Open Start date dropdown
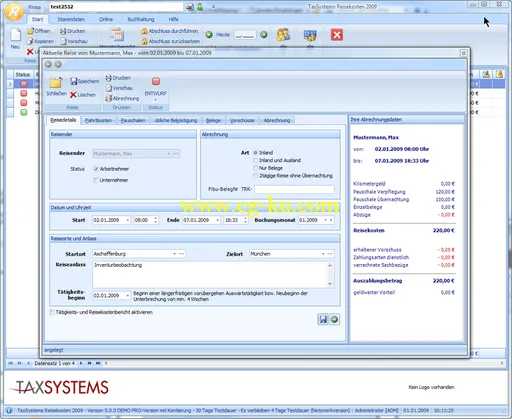This screenshot has height=419, width=512. pyautogui.click(x=128, y=220)
